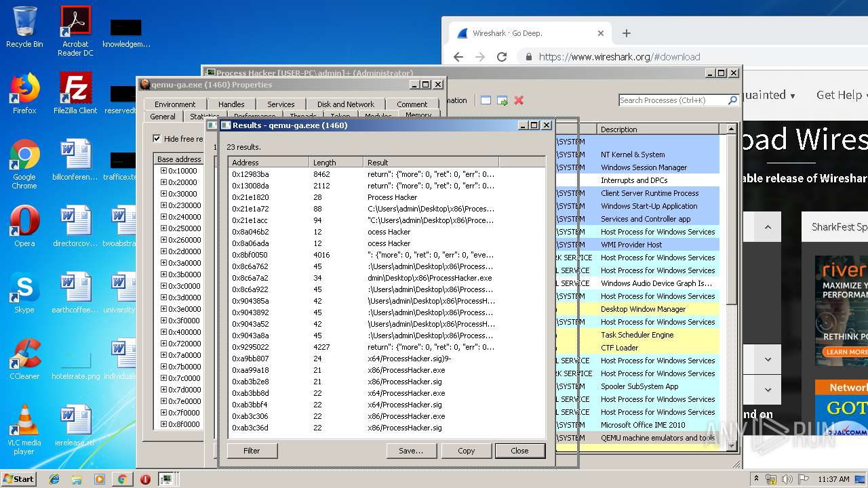Reload the Wireshark page in Chrome

(x=502, y=57)
